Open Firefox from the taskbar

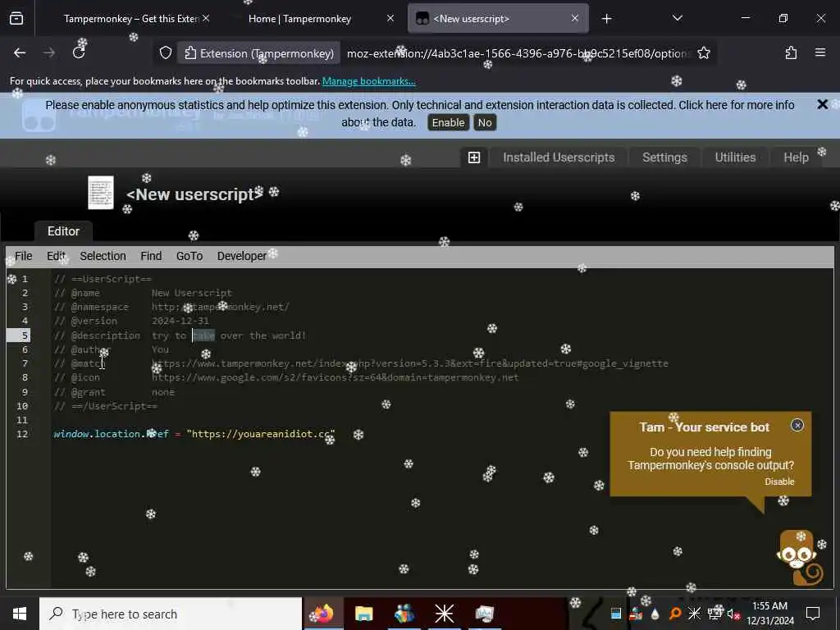tap(324, 614)
